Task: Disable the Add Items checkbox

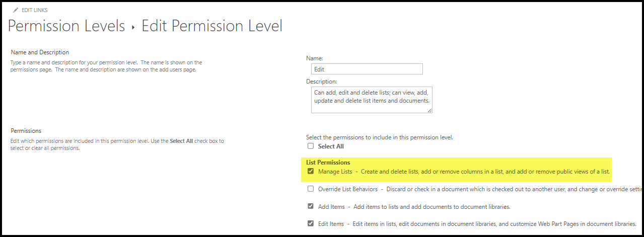Action: pos(311,206)
